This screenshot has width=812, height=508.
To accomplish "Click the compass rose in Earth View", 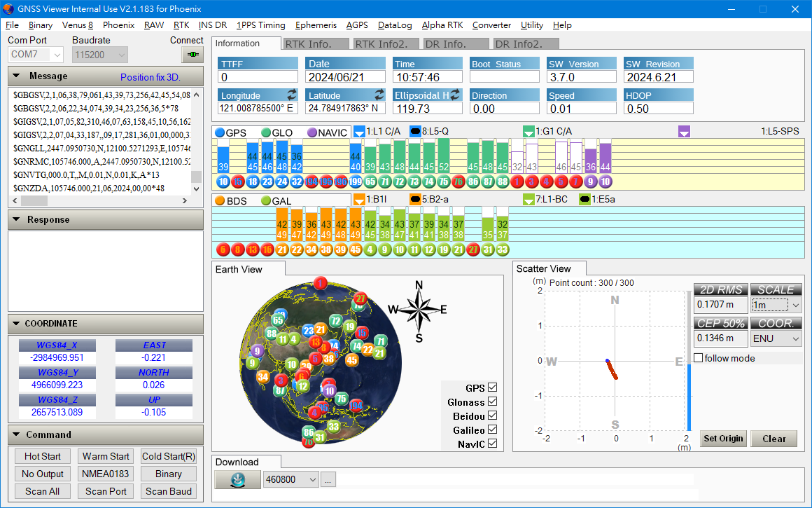I will click(x=419, y=311).
